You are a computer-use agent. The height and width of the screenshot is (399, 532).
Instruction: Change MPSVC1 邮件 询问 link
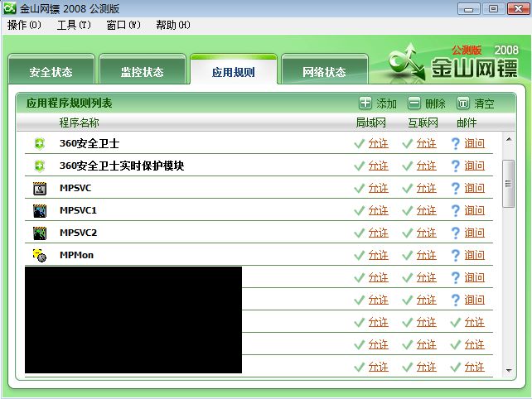point(475,211)
